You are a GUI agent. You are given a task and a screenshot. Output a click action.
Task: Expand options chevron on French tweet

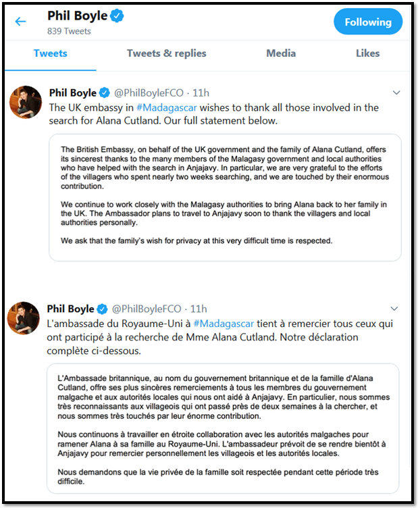[394, 309]
